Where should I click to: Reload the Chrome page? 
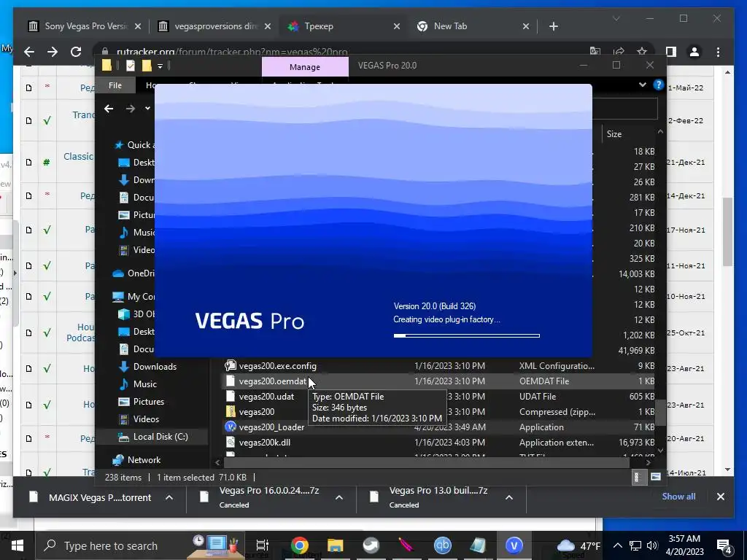coord(76,52)
